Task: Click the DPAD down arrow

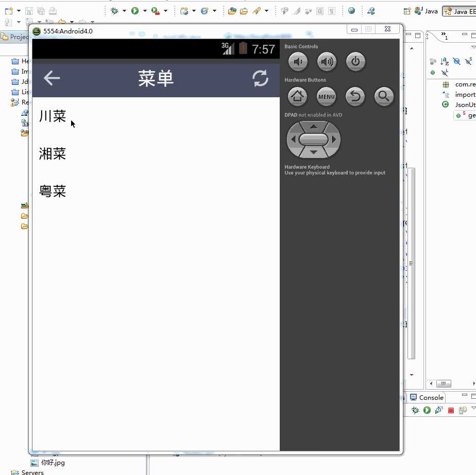Action: (314, 152)
